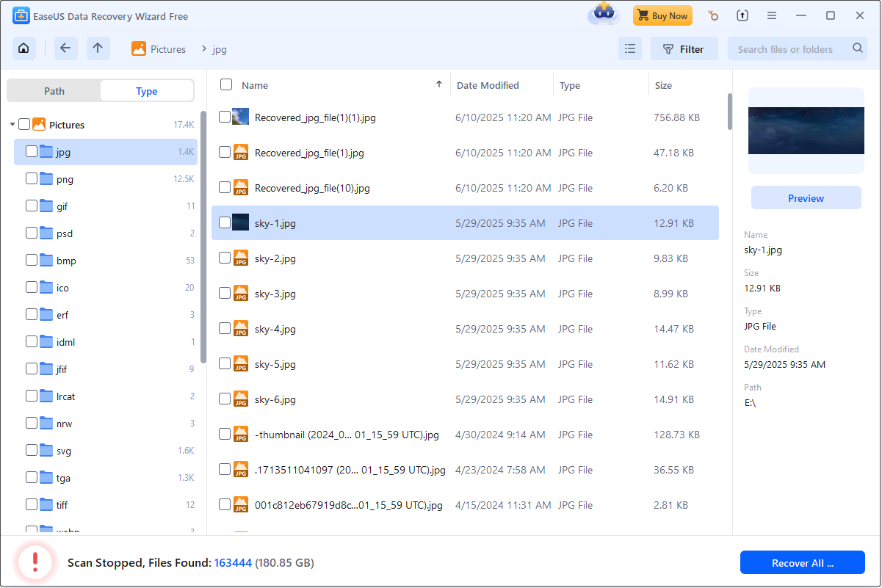Click JPG icon of sky-5.jpg
The image size is (882, 588).
tap(241, 364)
